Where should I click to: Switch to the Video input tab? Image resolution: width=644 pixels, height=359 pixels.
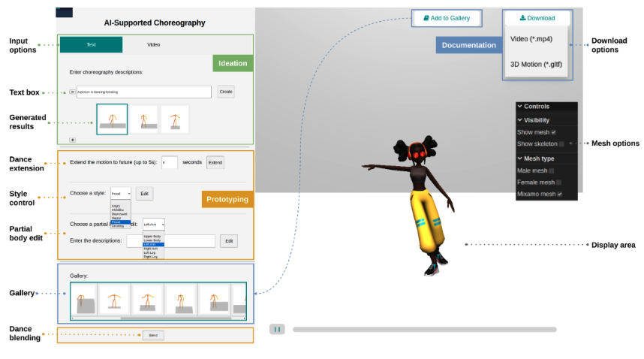pos(153,44)
